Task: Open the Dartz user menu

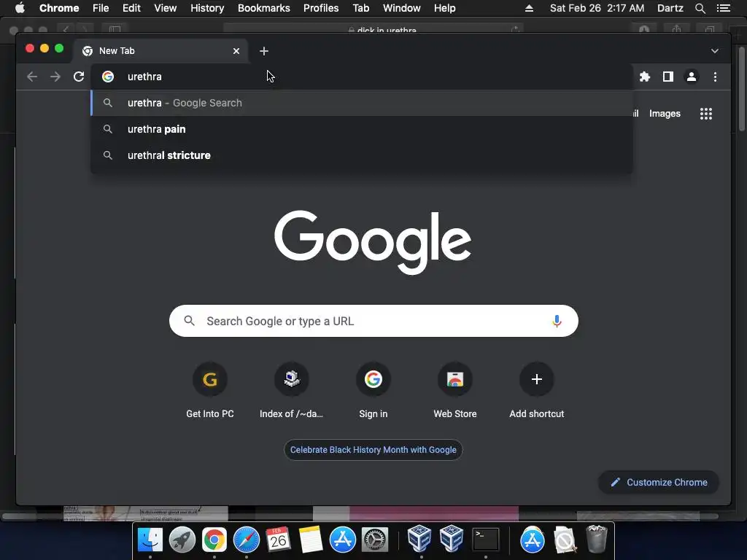Action: click(670, 8)
